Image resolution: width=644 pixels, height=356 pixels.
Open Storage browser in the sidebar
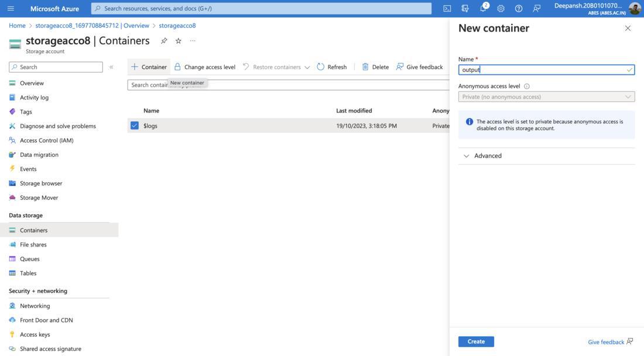pos(41,183)
